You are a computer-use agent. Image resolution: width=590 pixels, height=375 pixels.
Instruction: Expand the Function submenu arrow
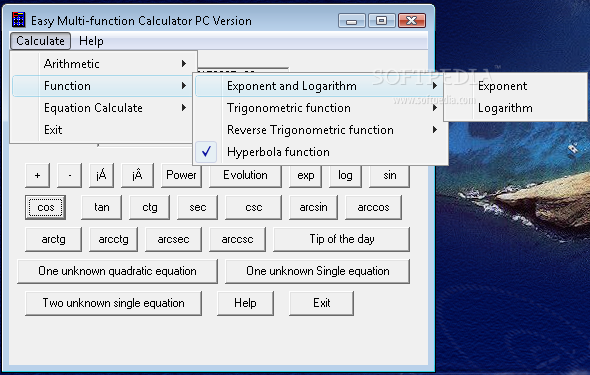184,86
